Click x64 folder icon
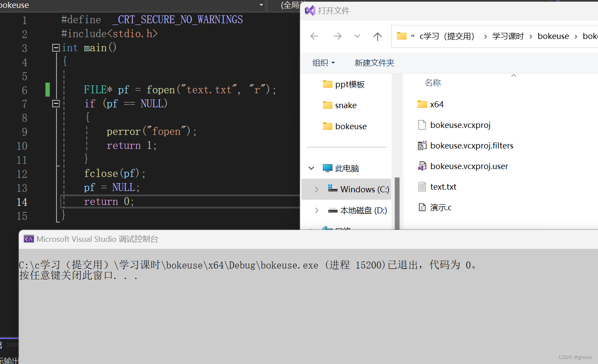 pos(422,104)
